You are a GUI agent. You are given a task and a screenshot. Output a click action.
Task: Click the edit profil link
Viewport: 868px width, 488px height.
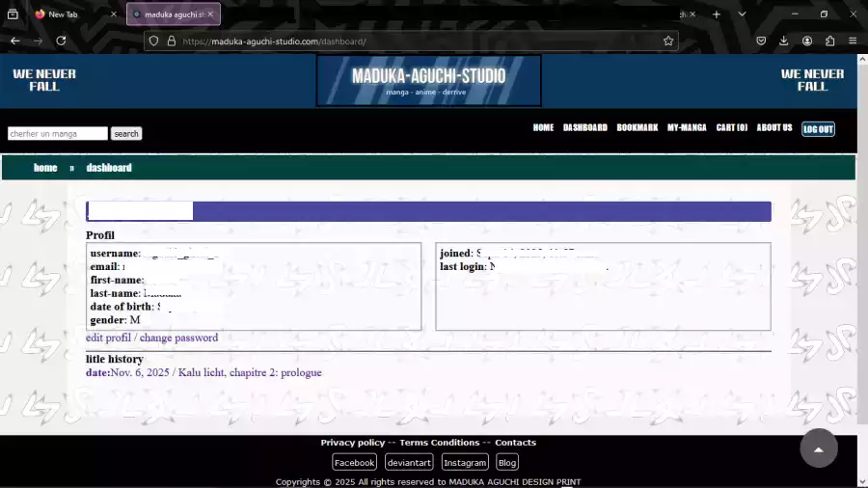click(108, 338)
